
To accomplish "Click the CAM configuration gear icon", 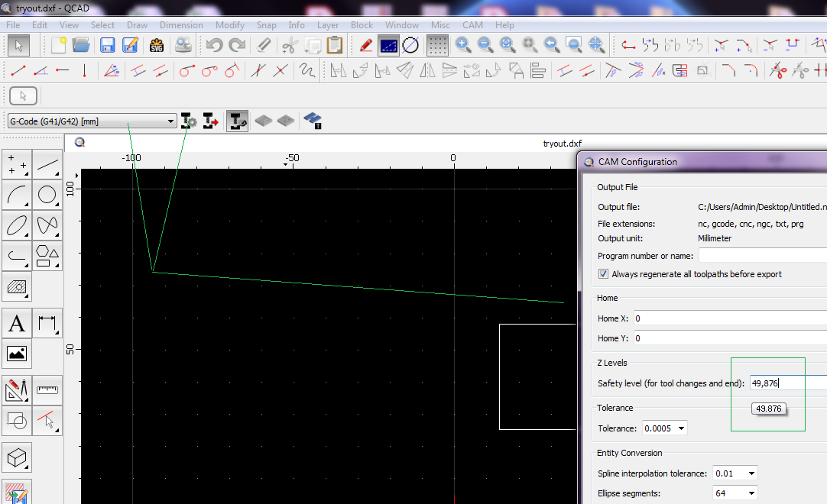I will point(189,121).
